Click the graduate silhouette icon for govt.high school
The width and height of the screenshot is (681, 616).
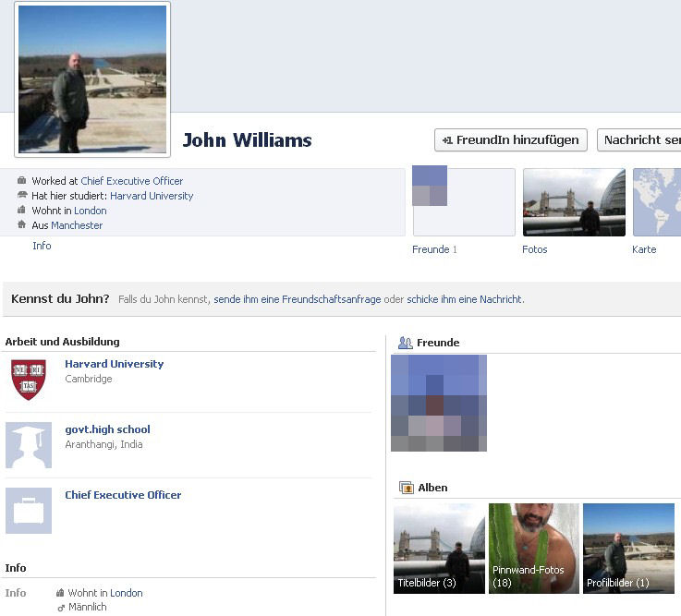[29, 445]
